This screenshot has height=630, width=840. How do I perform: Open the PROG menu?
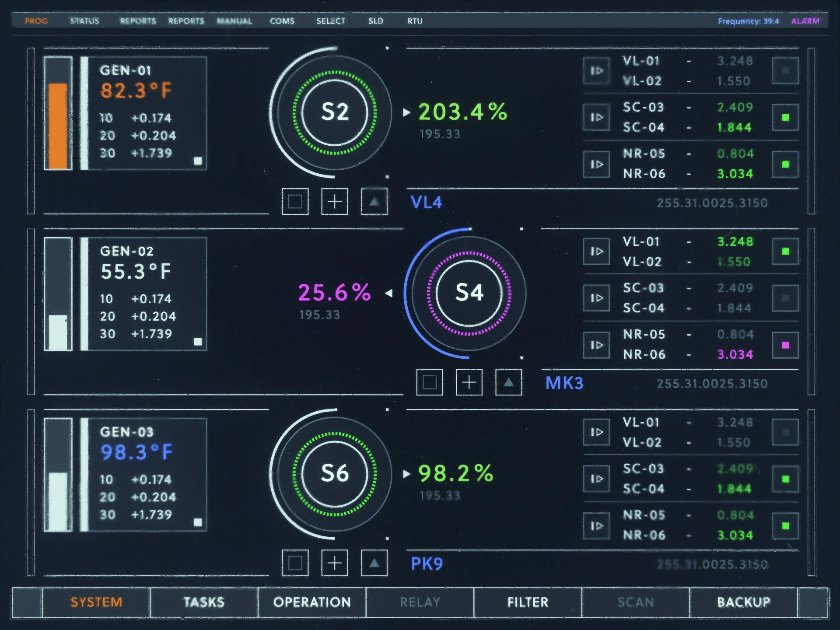(x=36, y=21)
